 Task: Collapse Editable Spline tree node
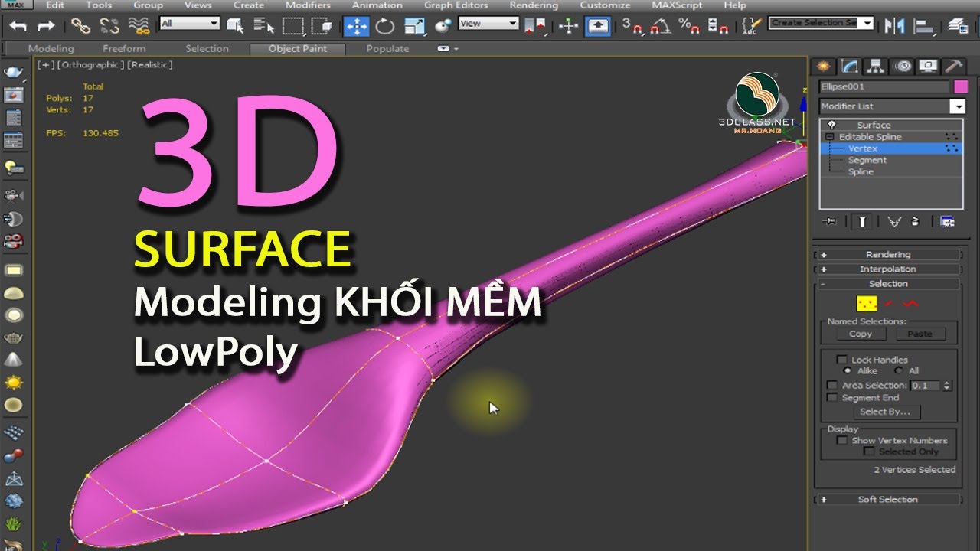829,137
